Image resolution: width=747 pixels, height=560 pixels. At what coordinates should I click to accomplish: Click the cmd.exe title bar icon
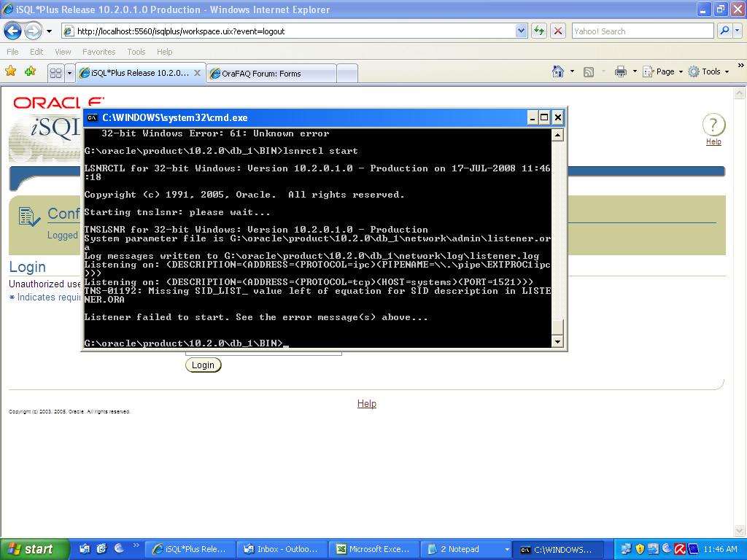[x=93, y=117]
